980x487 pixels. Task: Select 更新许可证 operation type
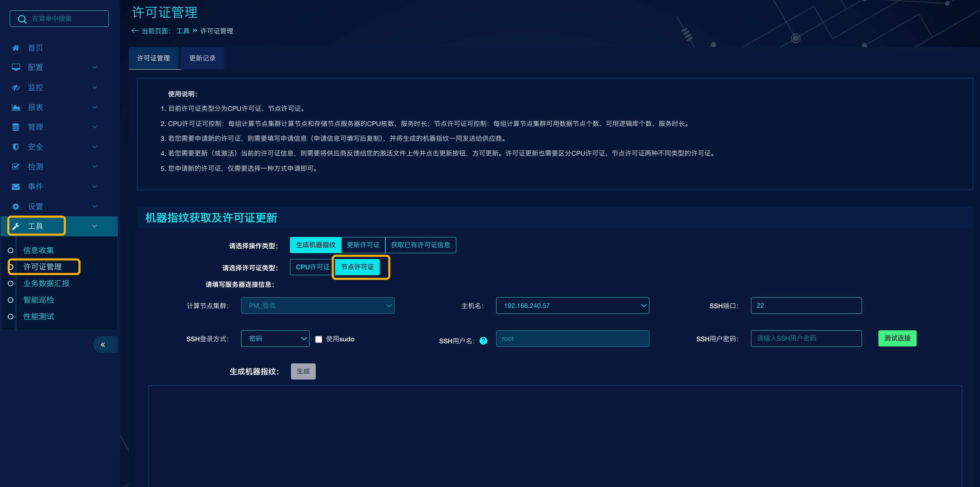(363, 245)
